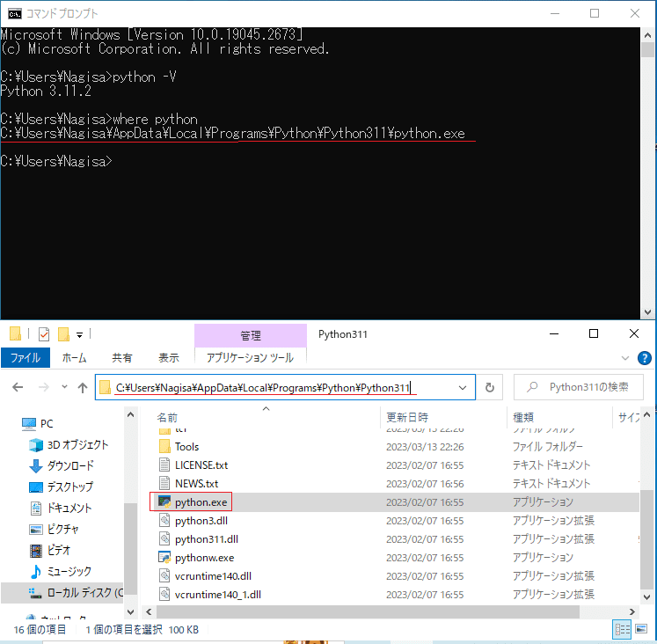Click the address bar path text

point(263,388)
